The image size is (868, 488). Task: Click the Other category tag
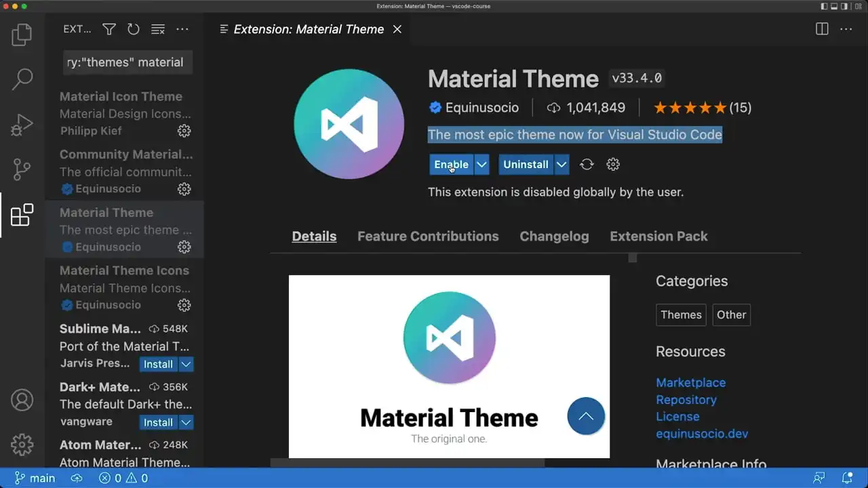[731, 314]
